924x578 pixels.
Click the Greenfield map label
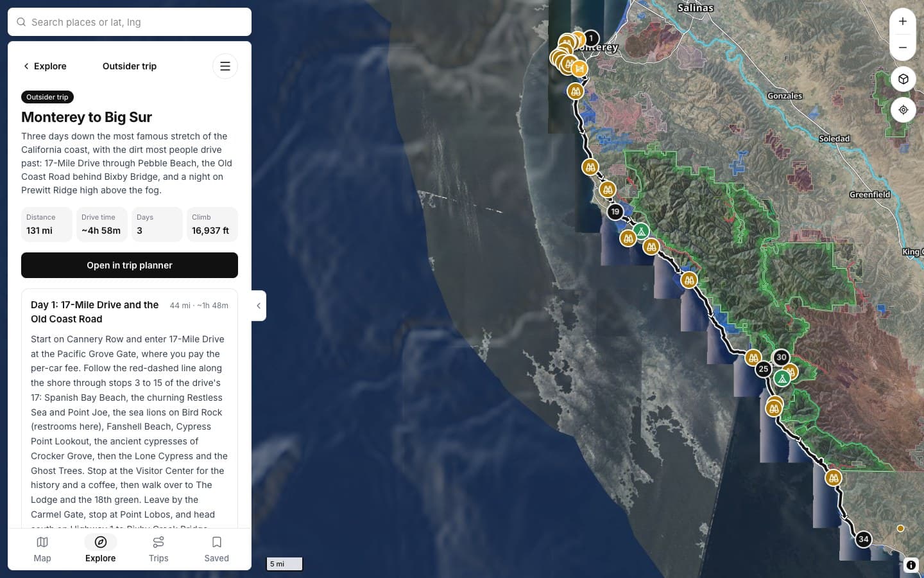point(869,195)
